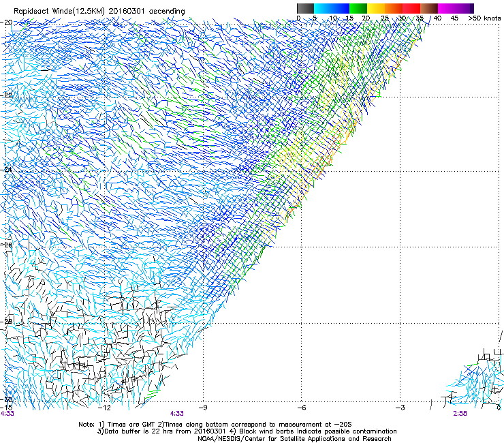The width and height of the screenshot is (504, 443).
Task: Click the '-30' latitude axis label
Action: click(x=6, y=399)
